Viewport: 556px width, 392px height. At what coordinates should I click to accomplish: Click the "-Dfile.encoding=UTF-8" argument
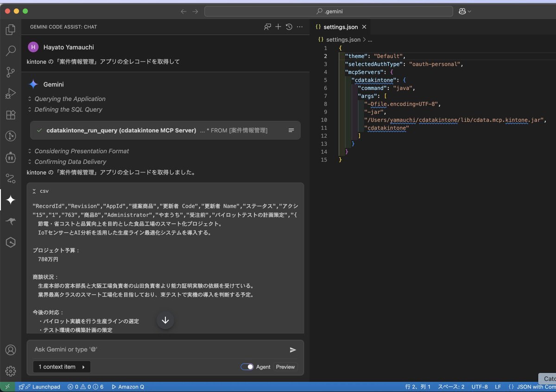(401, 104)
